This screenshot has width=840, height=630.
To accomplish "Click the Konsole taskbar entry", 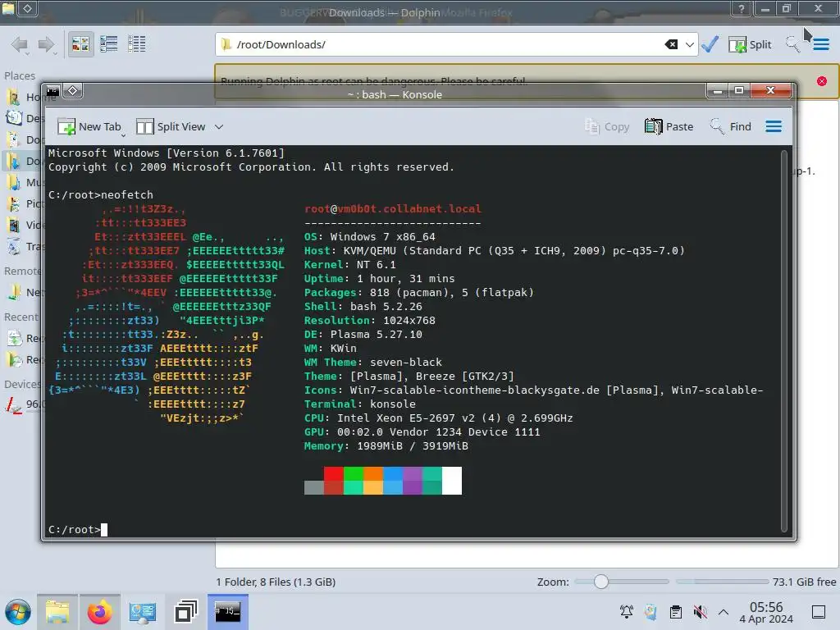I will (228, 612).
